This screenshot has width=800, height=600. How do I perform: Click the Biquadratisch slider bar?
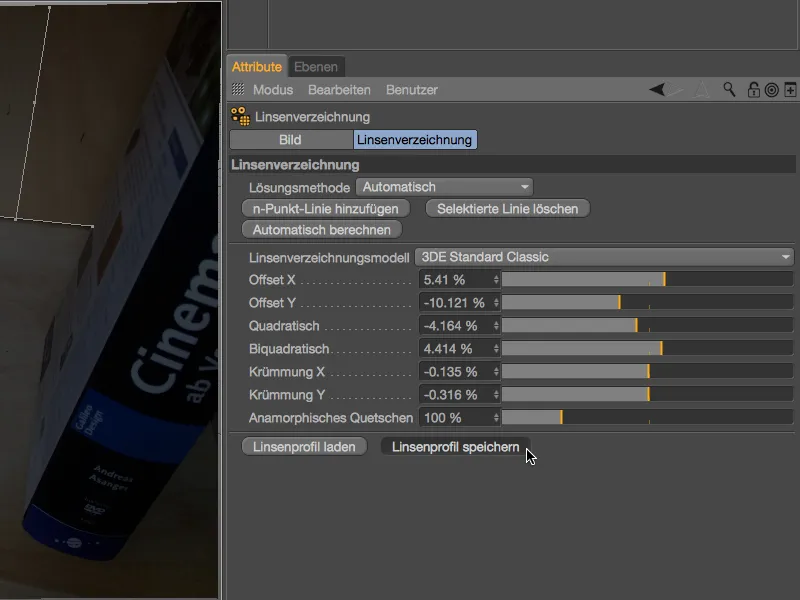point(647,348)
